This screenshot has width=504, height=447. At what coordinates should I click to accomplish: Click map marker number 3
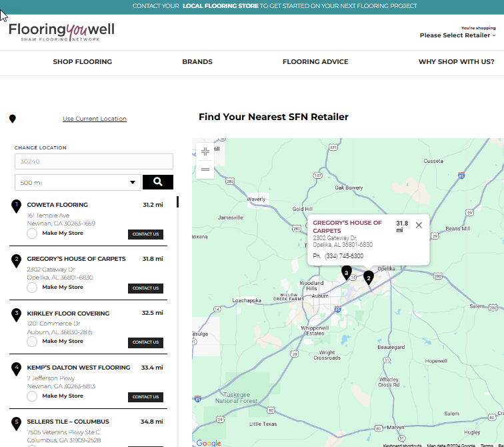pos(347,273)
